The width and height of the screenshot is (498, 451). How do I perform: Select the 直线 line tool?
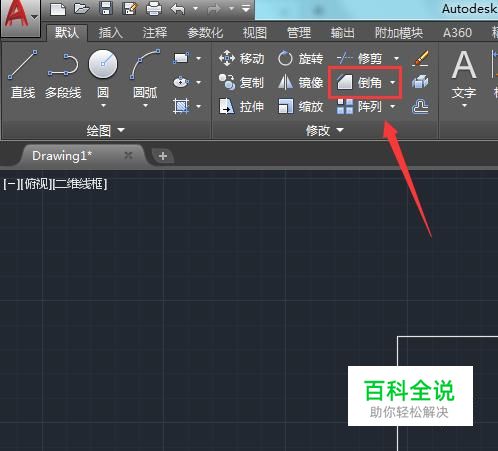(23, 74)
